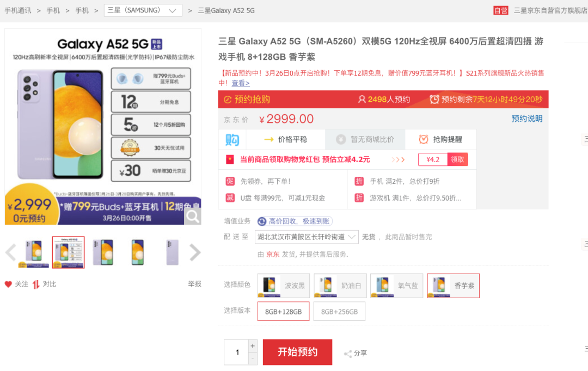588x371 pixels.
Task: Click the main Galaxy A52 5G product image
Action: click(103, 127)
